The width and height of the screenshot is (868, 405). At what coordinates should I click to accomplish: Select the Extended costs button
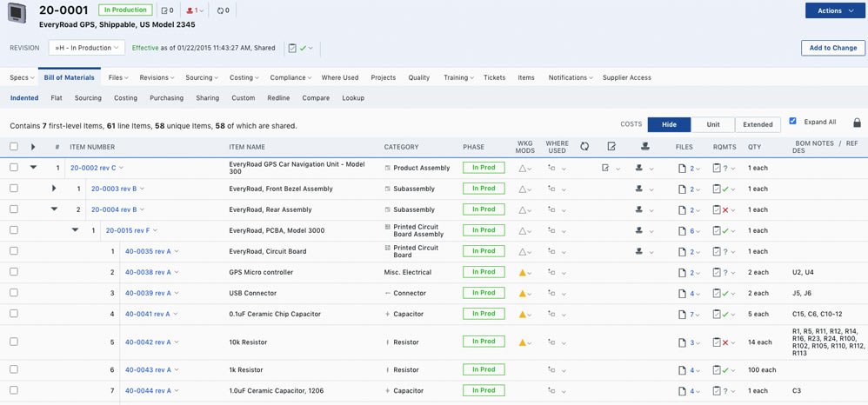click(758, 124)
